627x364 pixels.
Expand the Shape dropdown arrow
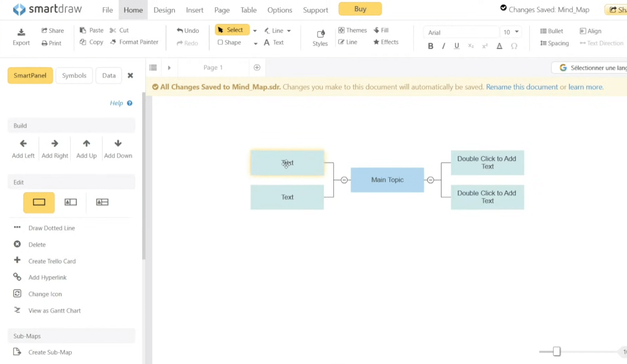[x=255, y=44]
